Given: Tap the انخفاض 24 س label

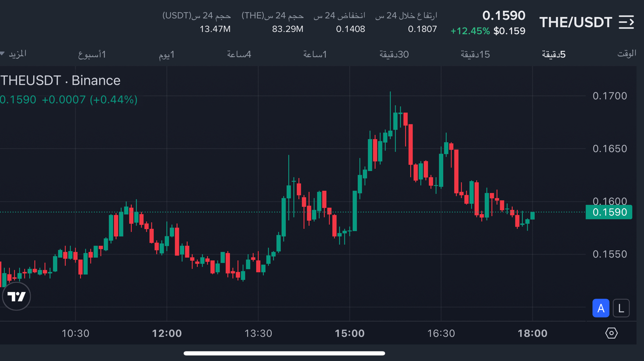Looking at the screenshot, I should coord(339,16).
